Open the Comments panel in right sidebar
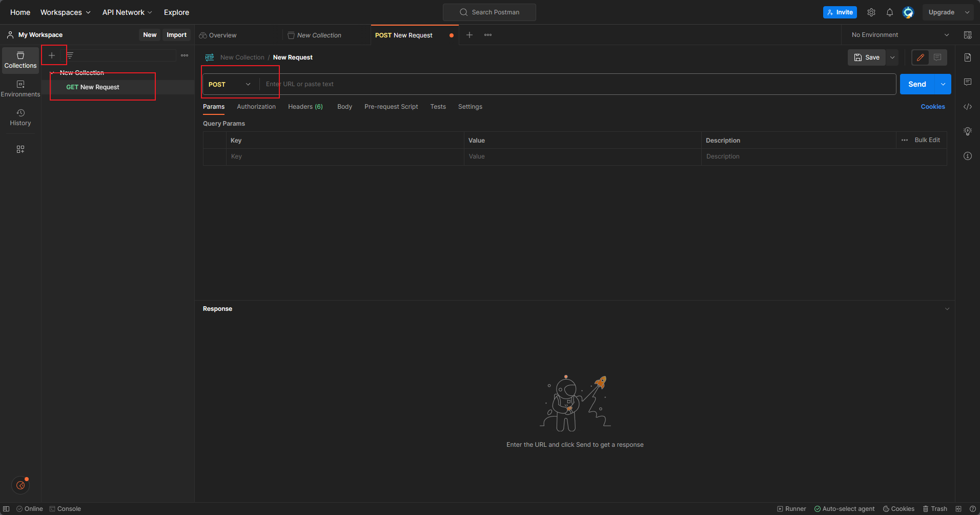The width and height of the screenshot is (980, 515). pyautogui.click(x=968, y=82)
